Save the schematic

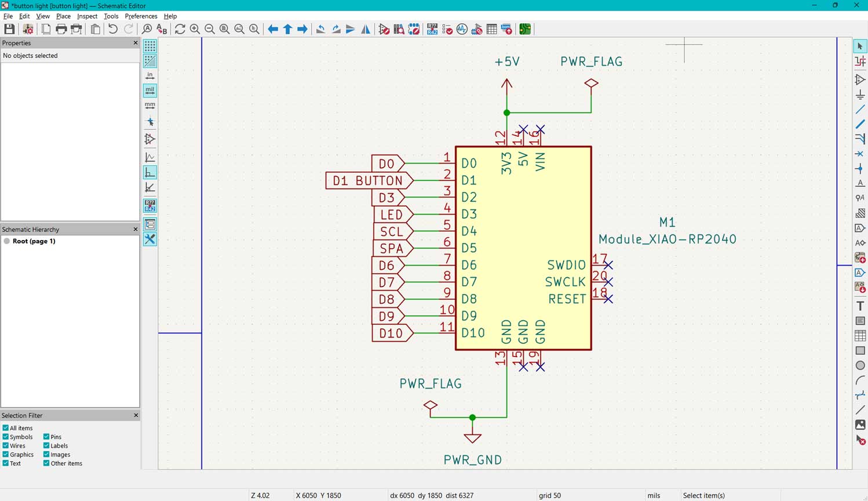[9, 29]
